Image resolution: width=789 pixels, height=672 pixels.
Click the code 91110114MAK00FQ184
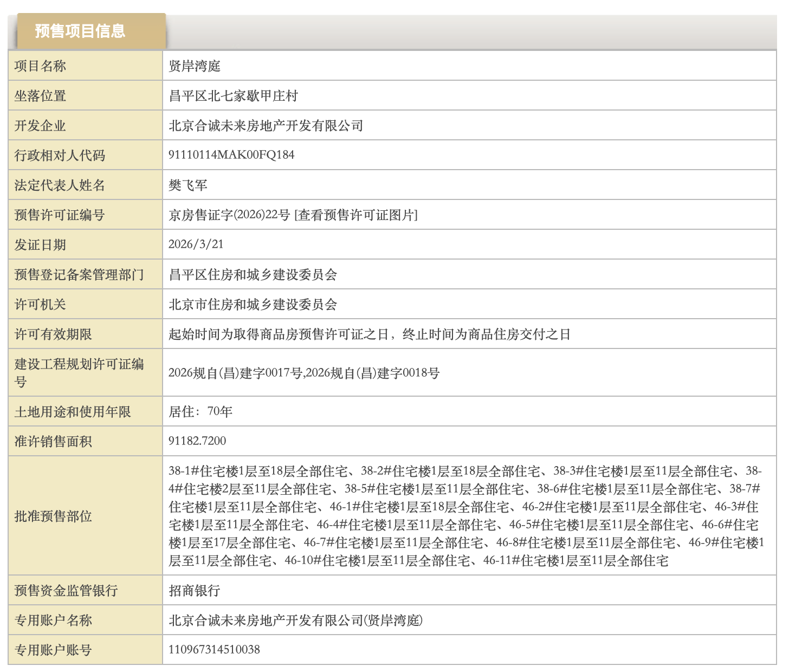(x=231, y=155)
